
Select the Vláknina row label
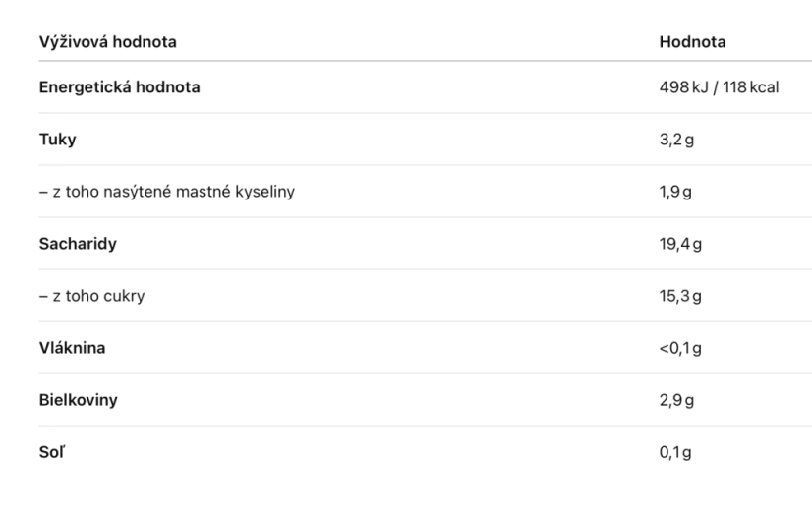(73, 348)
